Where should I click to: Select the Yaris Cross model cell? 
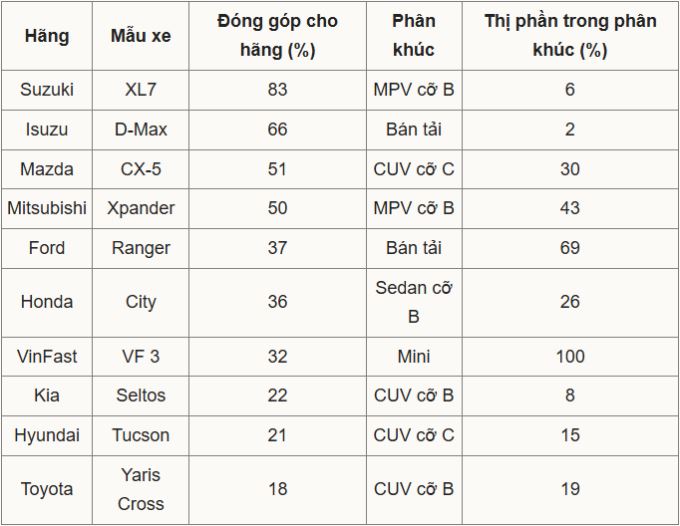click(x=140, y=489)
